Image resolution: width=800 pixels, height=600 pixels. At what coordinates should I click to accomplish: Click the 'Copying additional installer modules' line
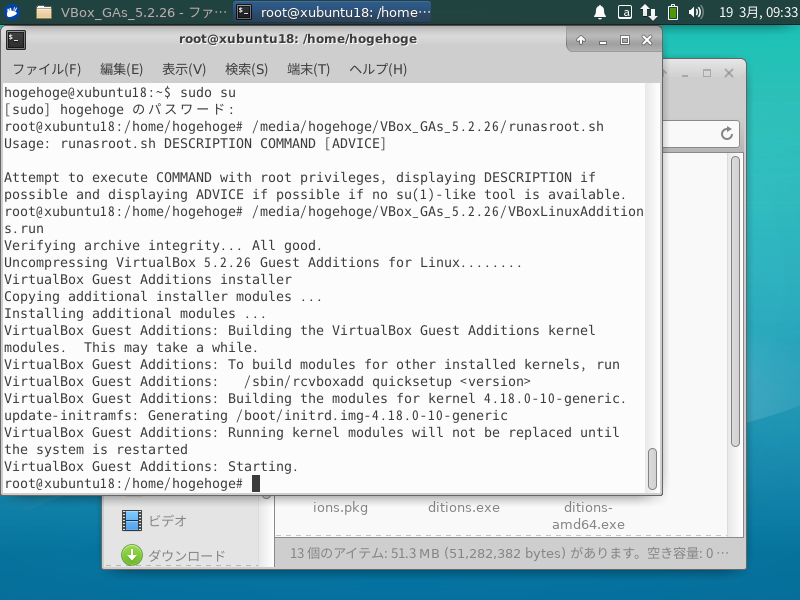163,296
